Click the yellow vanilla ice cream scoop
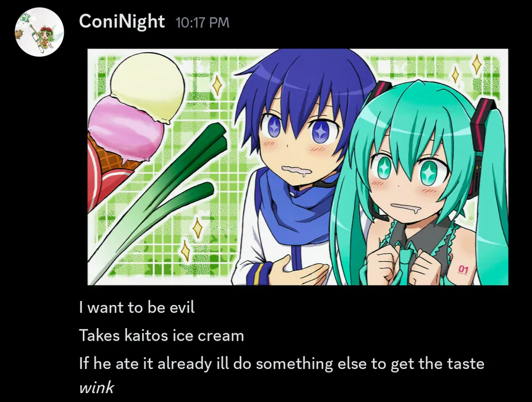532x402 pixels. click(148, 86)
